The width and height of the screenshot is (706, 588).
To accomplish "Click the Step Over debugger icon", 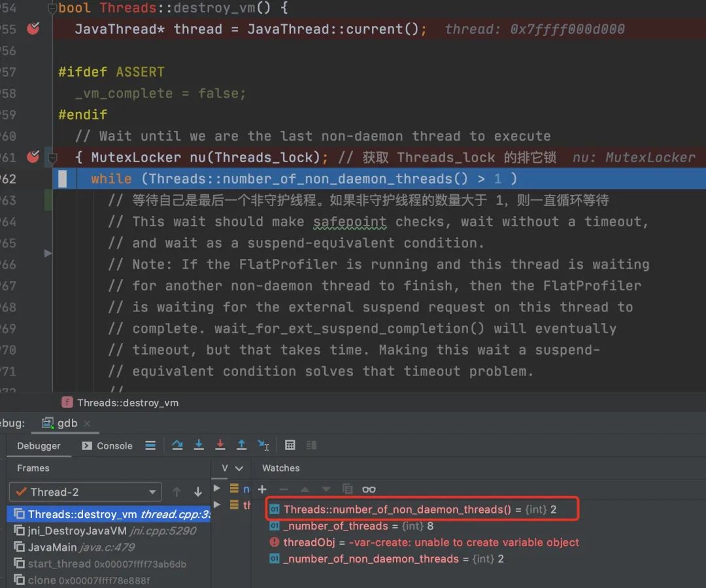I will coord(177,445).
